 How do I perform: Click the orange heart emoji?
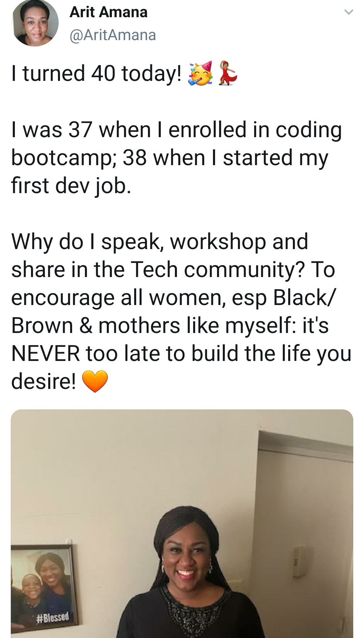click(x=95, y=382)
